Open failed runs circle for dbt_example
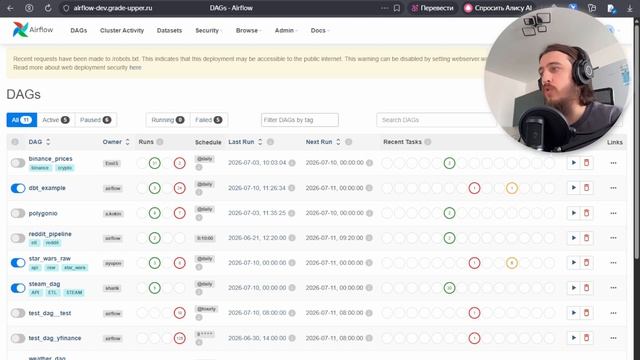The image size is (640, 360). (x=180, y=188)
